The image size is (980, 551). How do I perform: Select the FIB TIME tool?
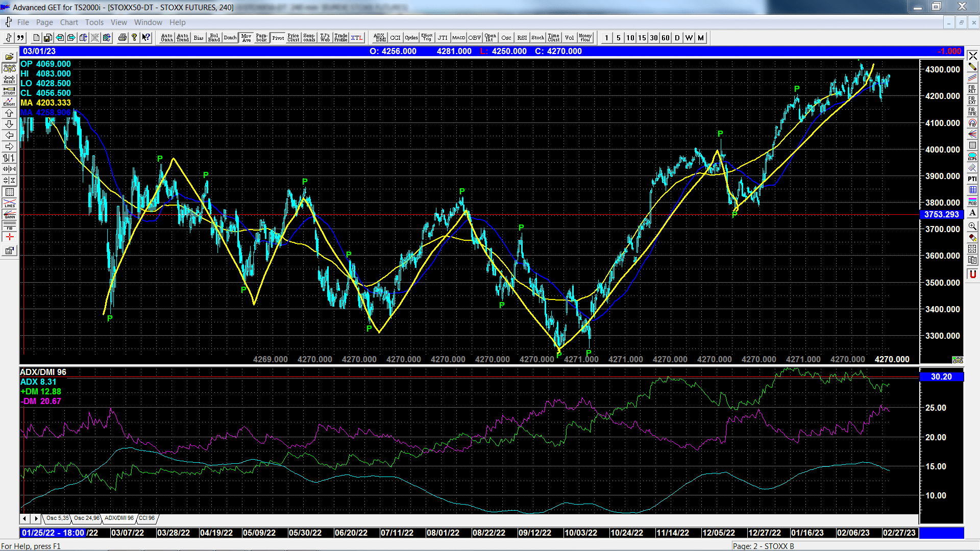pyautogui.click(x=972, y=112)
